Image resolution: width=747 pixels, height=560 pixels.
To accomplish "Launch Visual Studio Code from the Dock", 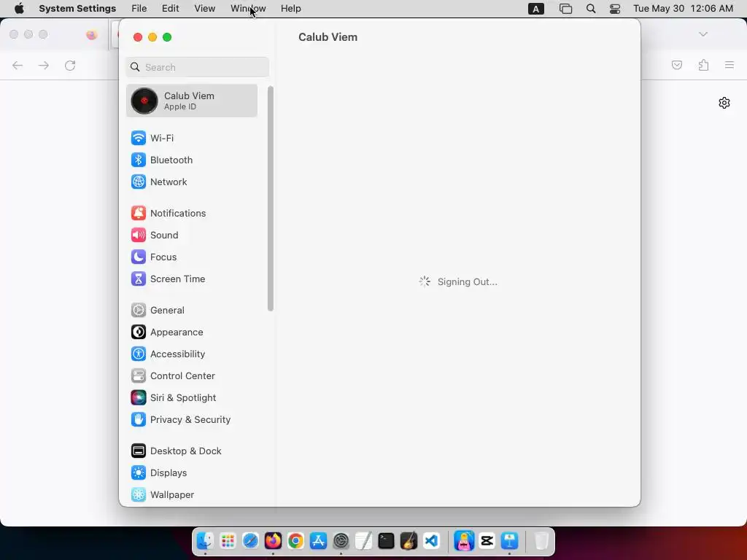I will tap(431, 541).
